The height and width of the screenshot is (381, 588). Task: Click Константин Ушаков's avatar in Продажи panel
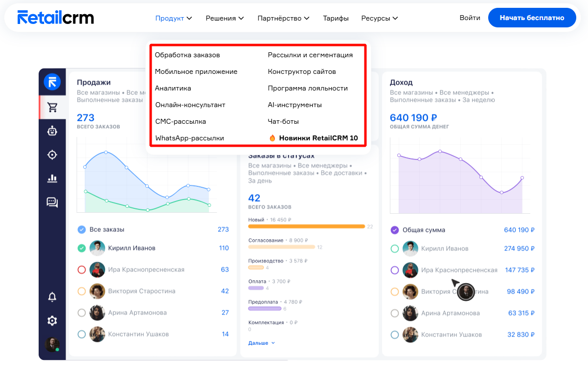pyautogui.click(x=97, y=334)
